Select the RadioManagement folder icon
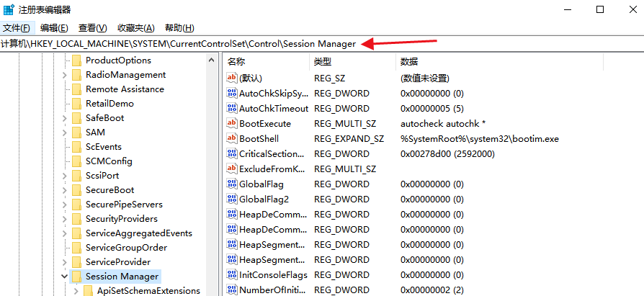The width and height of the screenshot is (644, 296). pos(77,75)
